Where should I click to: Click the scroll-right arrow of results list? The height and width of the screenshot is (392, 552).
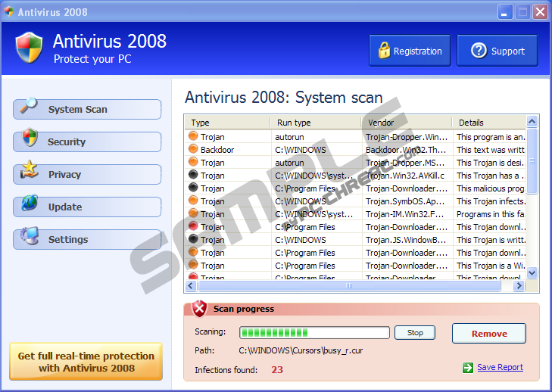point(519,286)
